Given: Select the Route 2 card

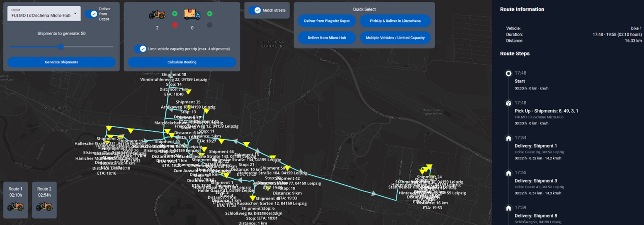Looking at the screenshot, I should click(x=44, y=200).
